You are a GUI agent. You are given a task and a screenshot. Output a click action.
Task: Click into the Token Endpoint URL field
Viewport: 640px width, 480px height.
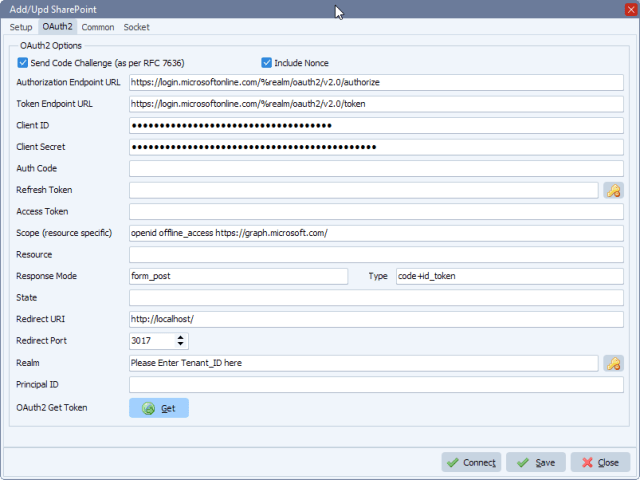(x=376, y=104)
